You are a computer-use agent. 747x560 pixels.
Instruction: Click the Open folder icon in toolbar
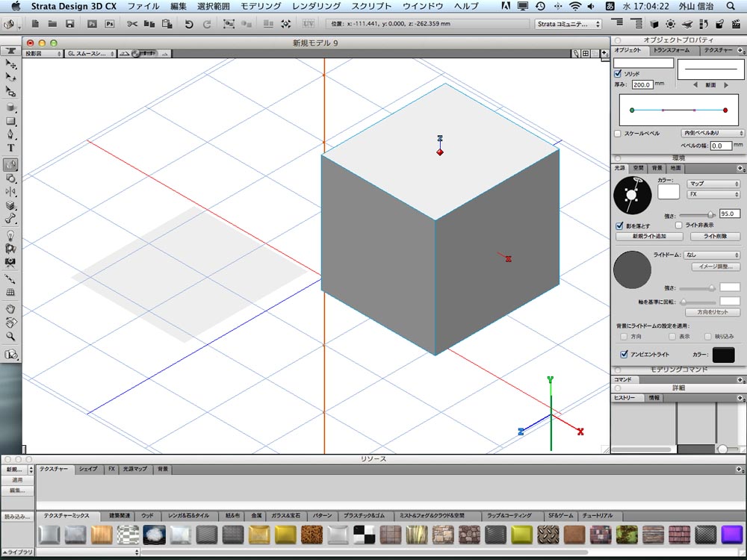tap(52, 24)
